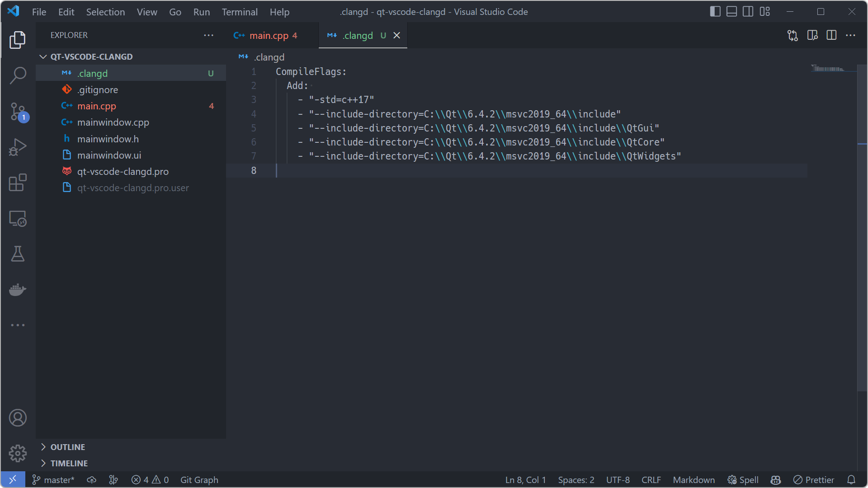Image resolution: width=868 pixels, height=488 pixels.
Task: Toggle the bottom panel visibility
Action: [731, 11]
